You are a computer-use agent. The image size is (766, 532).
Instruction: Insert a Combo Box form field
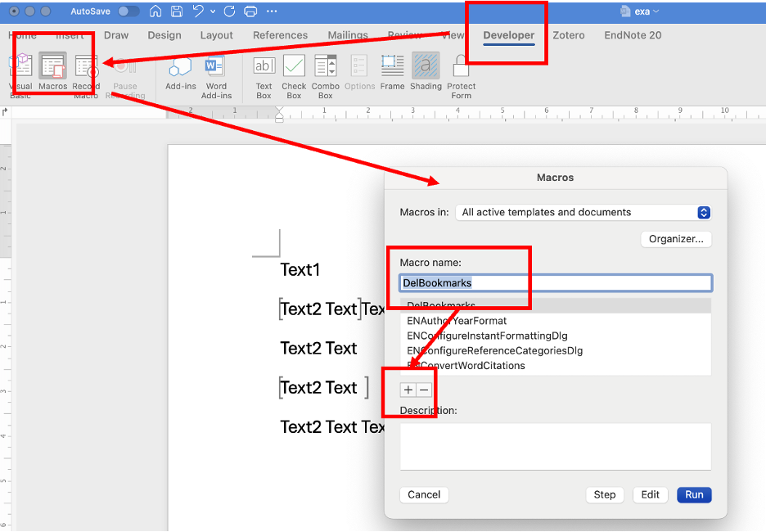[326, 66]
